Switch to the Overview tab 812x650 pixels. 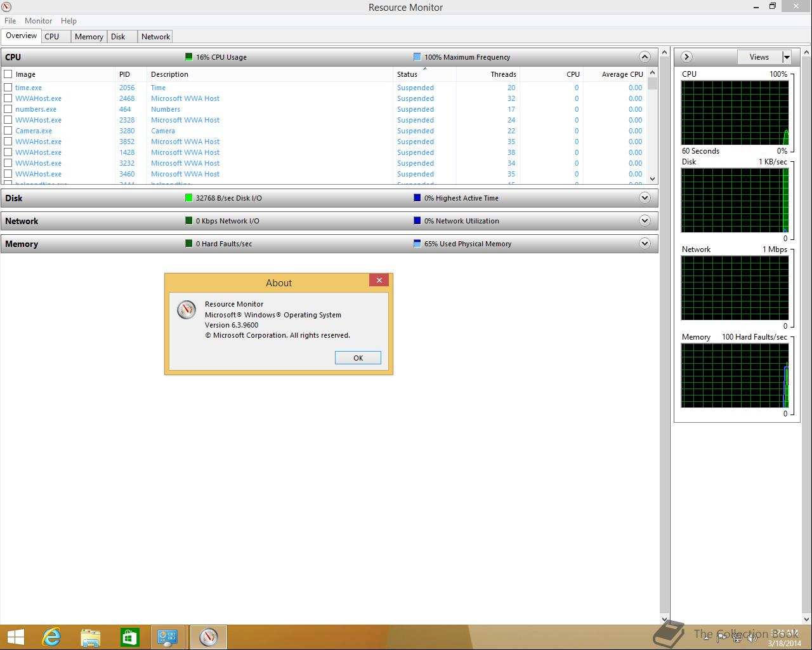point(21,36)
